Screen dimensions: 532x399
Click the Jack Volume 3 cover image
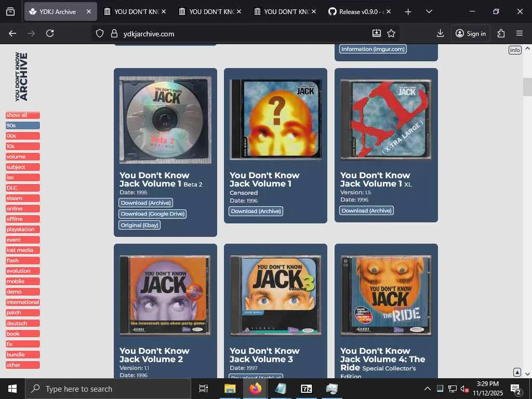click(275, 296)
